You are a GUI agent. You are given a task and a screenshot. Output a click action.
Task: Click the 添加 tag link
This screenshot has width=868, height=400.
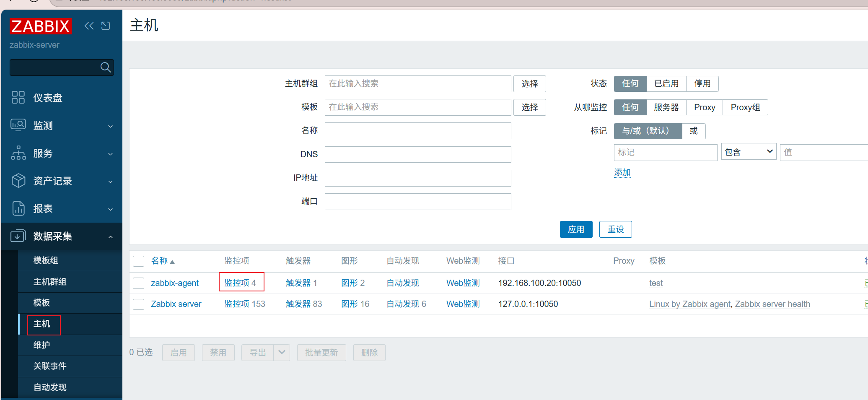click(x=622, y=172)
